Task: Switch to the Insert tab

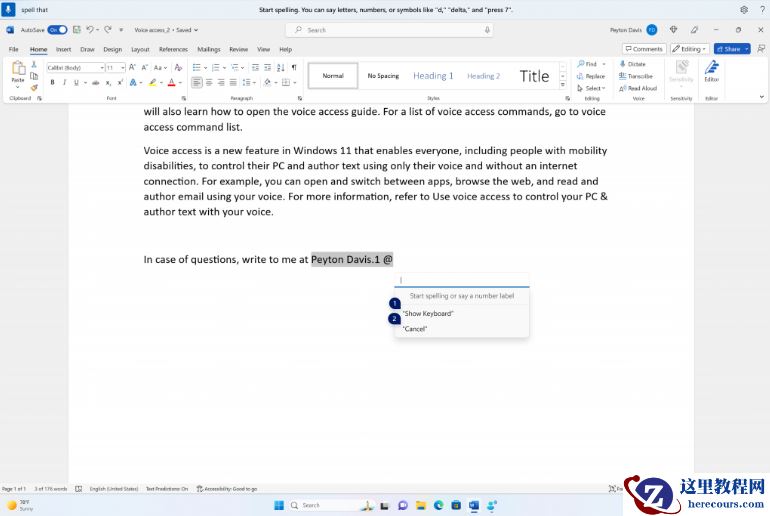Action: tap(63, 49)
